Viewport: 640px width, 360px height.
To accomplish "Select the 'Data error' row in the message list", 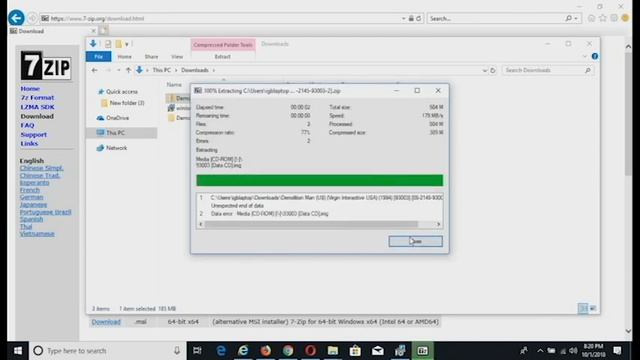I will coord(269,213).
